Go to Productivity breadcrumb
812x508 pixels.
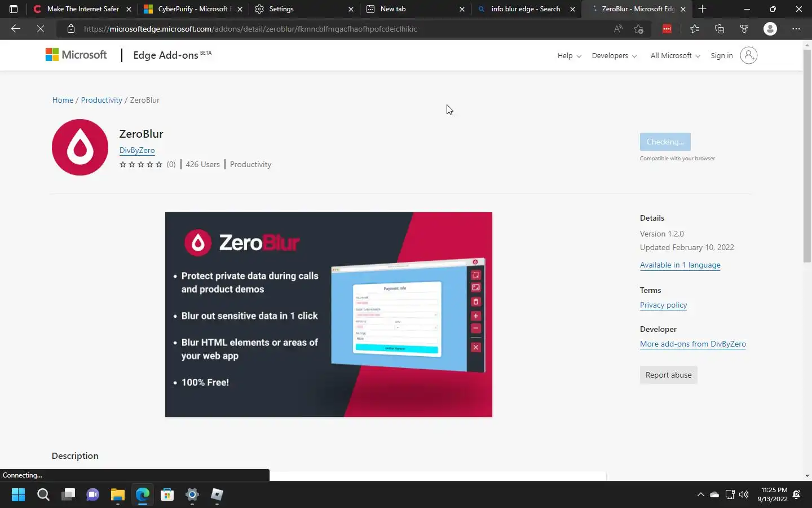(101, 100)
